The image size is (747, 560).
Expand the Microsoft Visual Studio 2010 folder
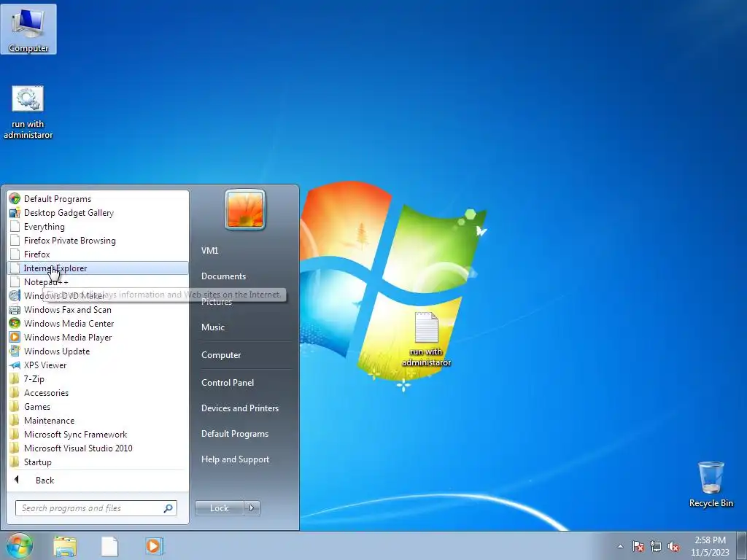coord(98,448)
